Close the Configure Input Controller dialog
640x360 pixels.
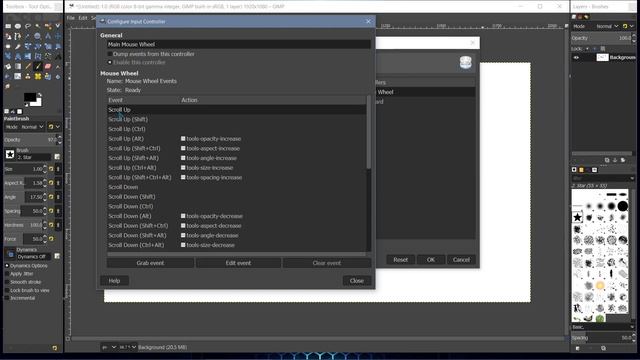click(x=356, y=281)
